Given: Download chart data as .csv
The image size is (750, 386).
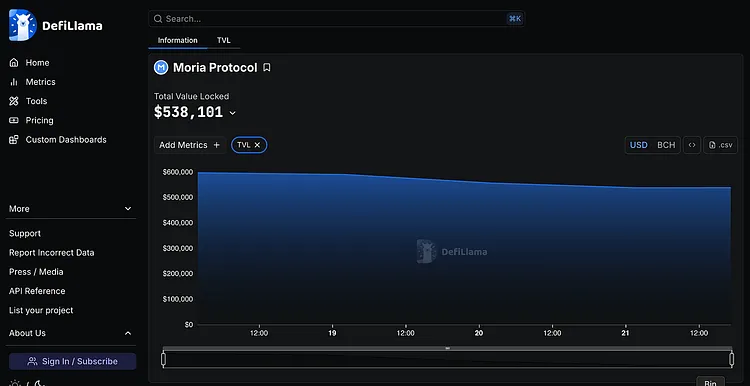Looking at the screenshot, I should (720, 145).
